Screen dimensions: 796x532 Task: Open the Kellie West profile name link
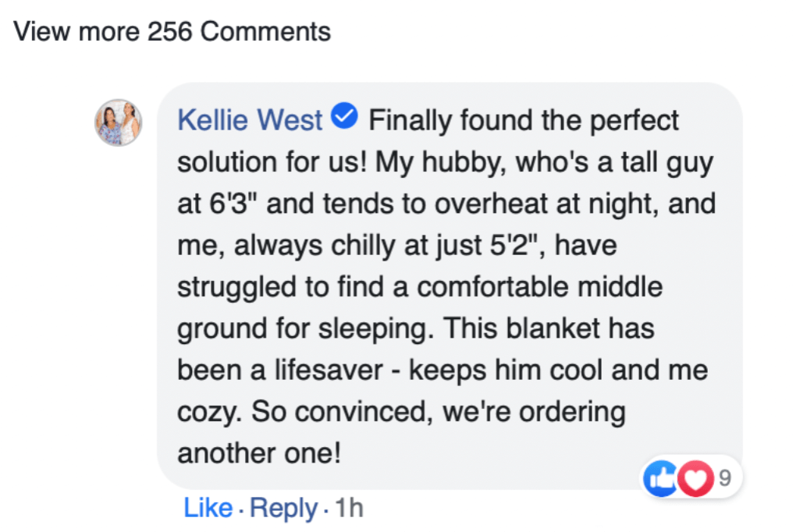coord(250,121)
